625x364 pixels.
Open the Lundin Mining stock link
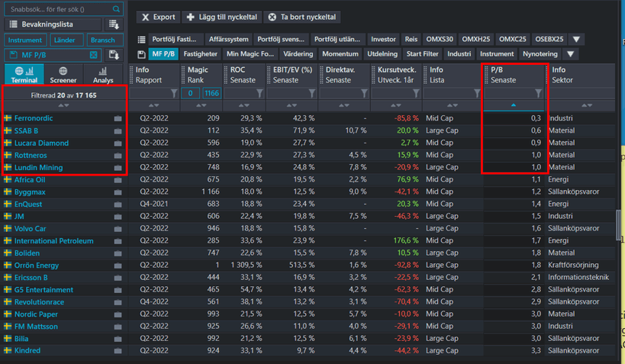pyautogui.click(x=38, y=168)
